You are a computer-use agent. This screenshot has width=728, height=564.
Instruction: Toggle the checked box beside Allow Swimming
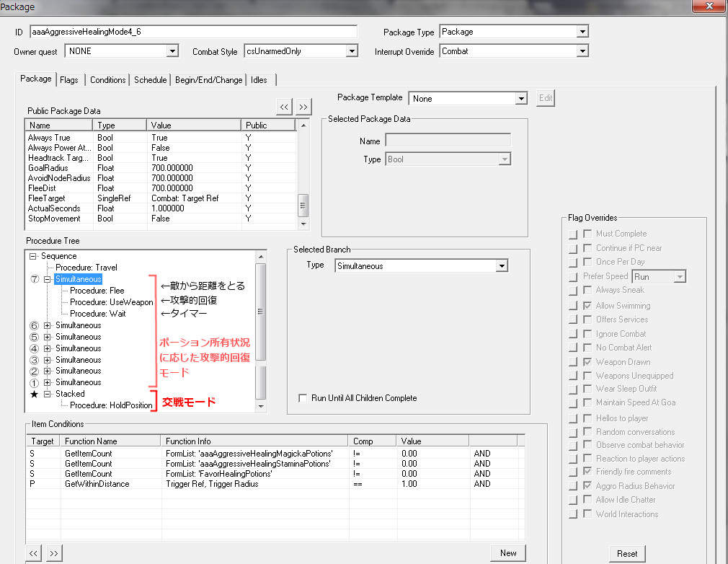point(587,306)
